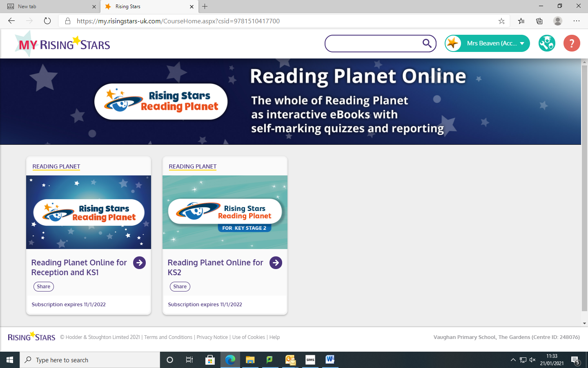Open Outlook from taskbar
Image resolution: width=588 pixels, height=368 pixels.
[290, 360]
